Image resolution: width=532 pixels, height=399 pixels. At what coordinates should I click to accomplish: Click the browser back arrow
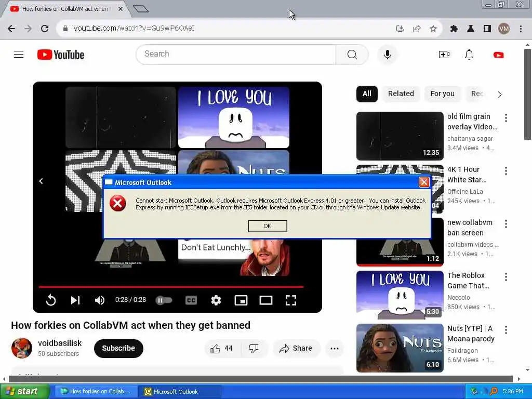11,29
